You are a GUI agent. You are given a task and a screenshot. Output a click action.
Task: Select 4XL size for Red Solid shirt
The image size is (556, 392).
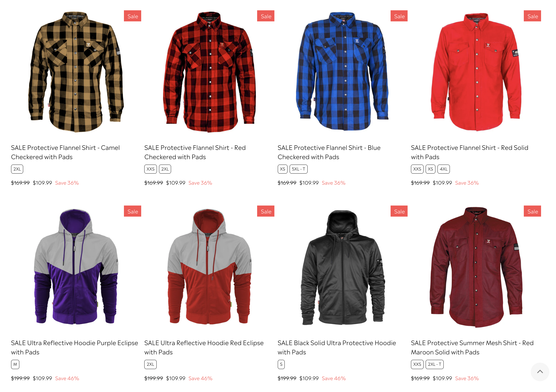[x=443, y=169]
